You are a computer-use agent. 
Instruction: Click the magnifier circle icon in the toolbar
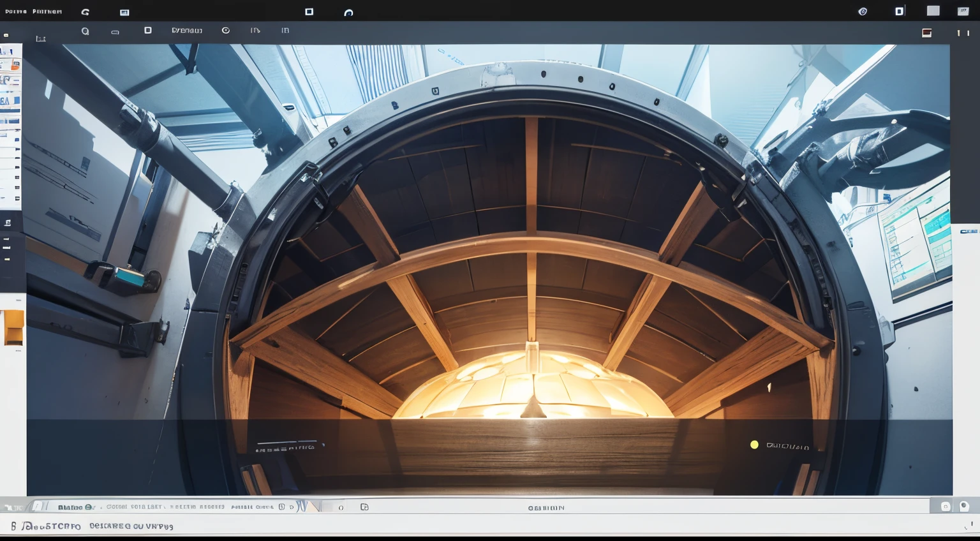(x=85, y=31)
